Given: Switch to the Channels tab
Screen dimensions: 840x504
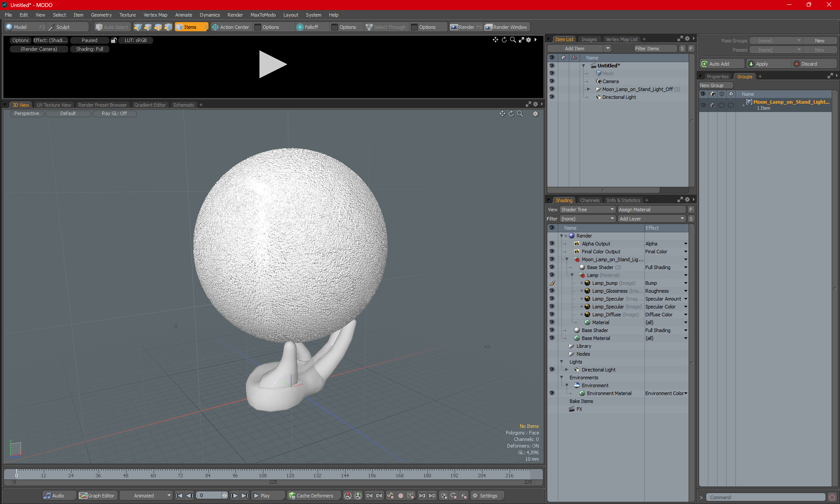Looking at the screenshot, I should point(589,200).
